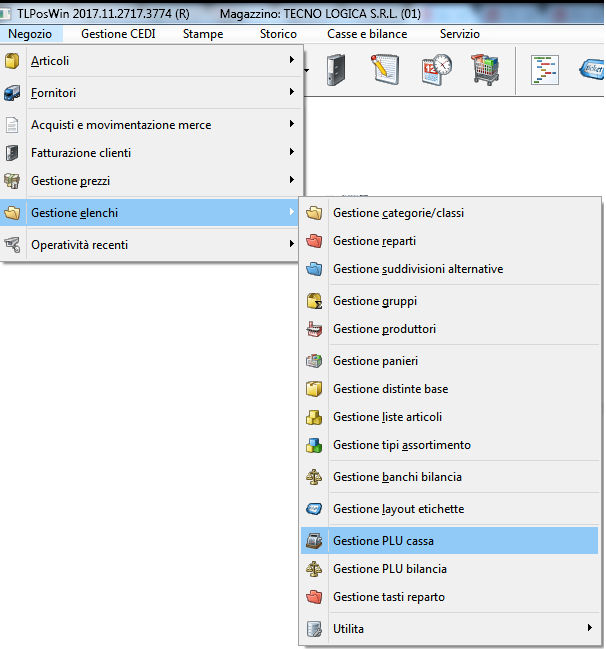Open the calendar and clock toolbar icon

point(436,71)
